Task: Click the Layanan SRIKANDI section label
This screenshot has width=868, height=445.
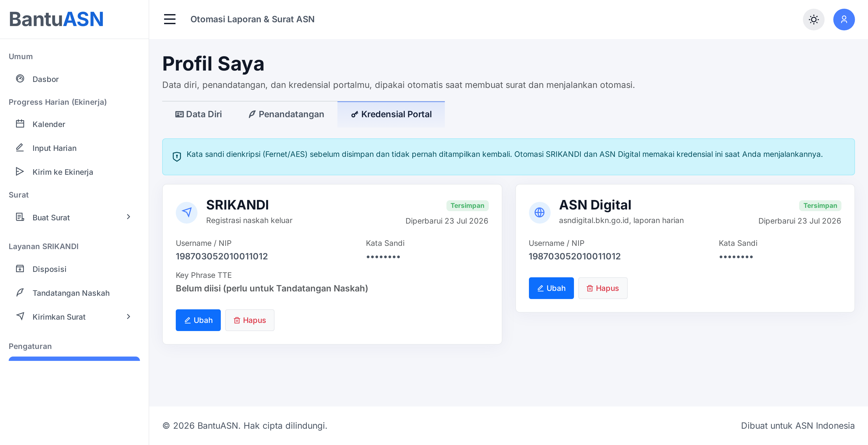Action: pos(43,246)
